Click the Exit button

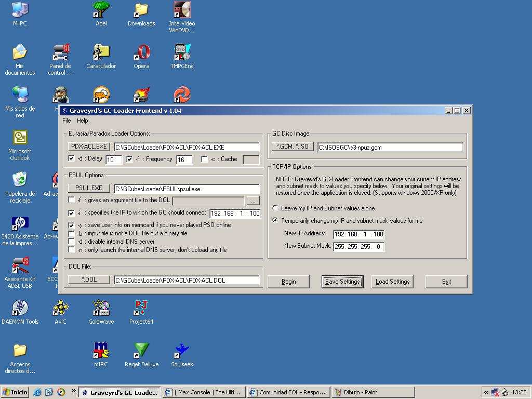[446, 282]
